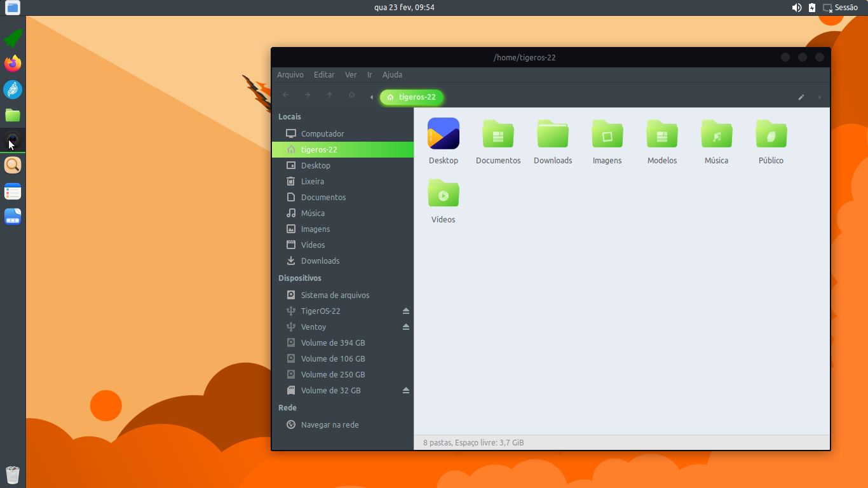Open the magnifier search app in dock
868x488 pixels.
[x=13, y=165]
